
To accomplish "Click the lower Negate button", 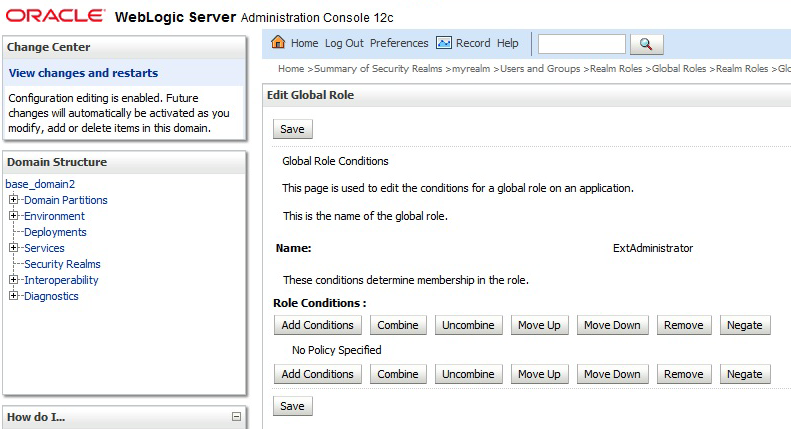I will pyautogui.click(x=744, y=374).
